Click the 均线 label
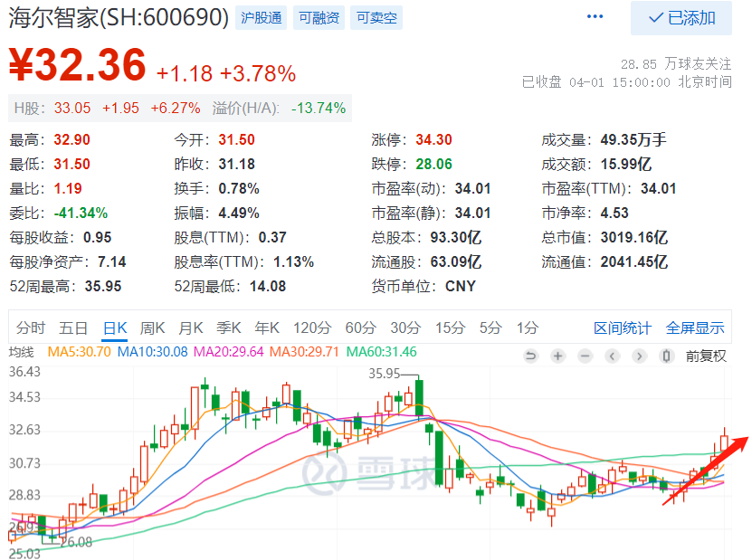Screen dimensions: 752x560 click(x=22, y=353)
